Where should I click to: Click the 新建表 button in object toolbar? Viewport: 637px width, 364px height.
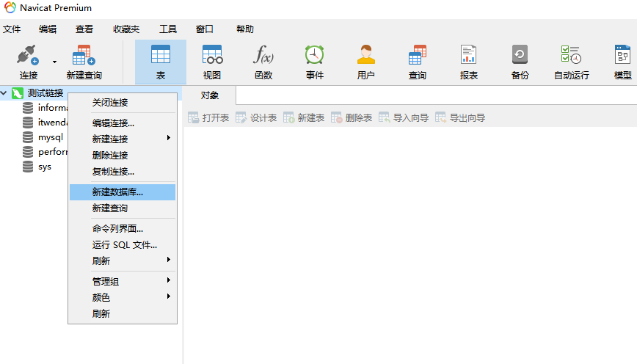tap(304, 117)
